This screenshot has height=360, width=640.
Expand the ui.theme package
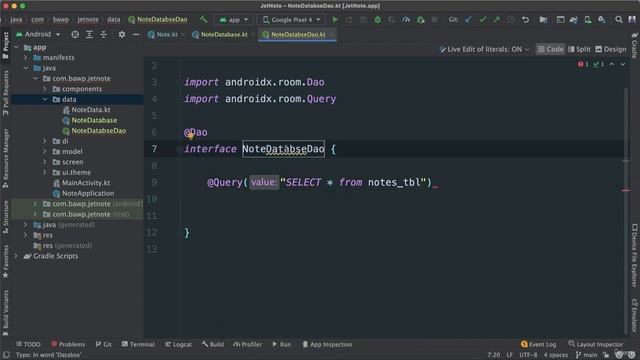[45, 172]
